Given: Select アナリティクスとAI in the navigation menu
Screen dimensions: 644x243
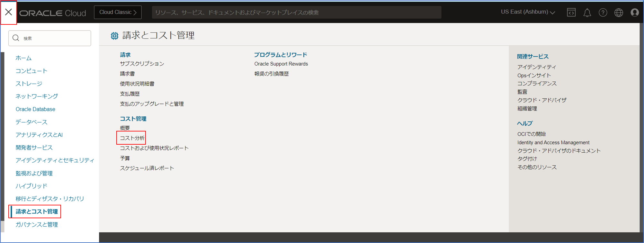Looking at the screenshot, I should [39, 135].
